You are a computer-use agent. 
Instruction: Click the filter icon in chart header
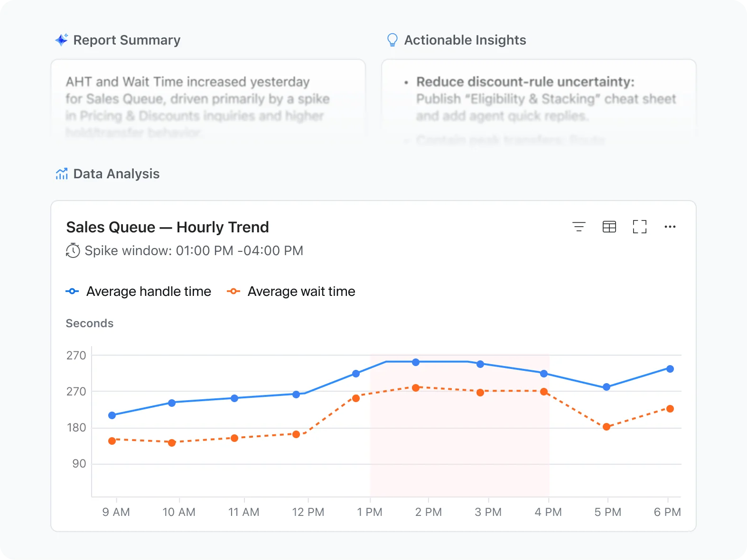[579, 227]
